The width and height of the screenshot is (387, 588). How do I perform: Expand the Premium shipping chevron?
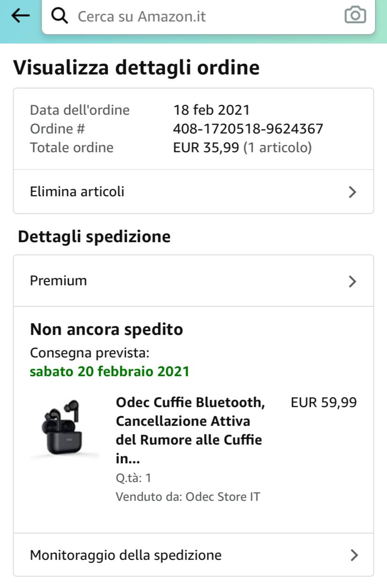pyautogui.click(x=353, y=281)
